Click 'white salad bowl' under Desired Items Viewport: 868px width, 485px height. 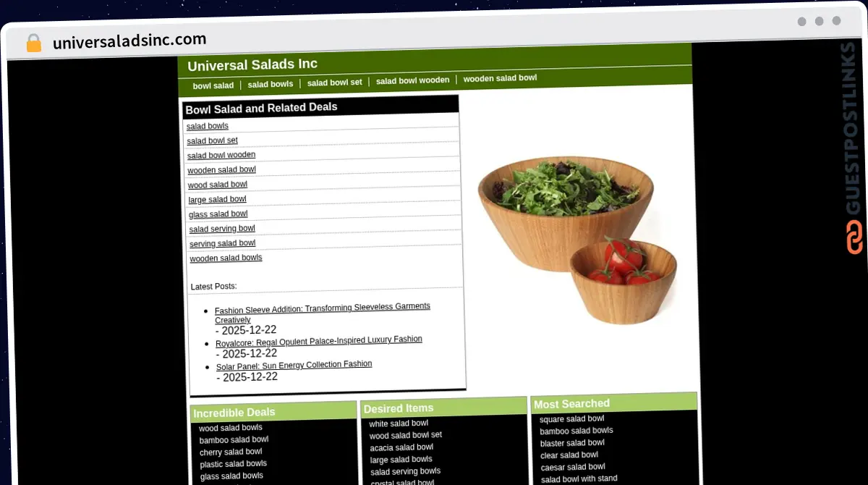pyautogui.click(x=399, y=423)
